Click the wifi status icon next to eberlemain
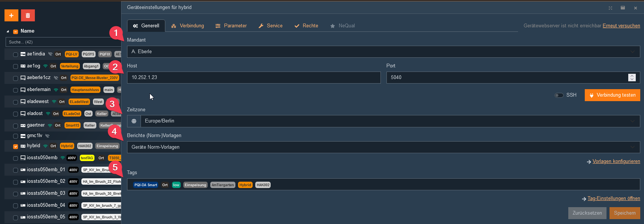The height and width of the screenshot is (224, 644). click(56, 90)
